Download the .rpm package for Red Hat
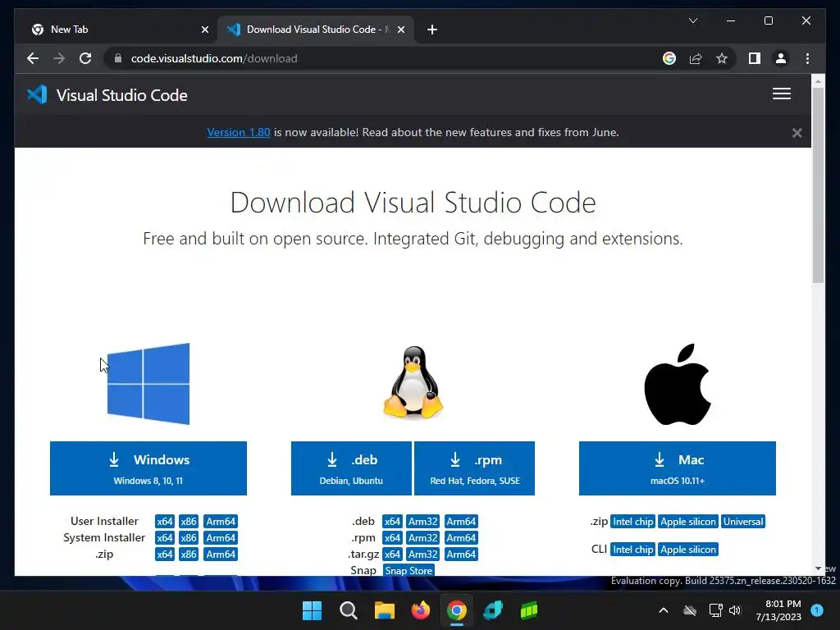The width and height of the screenshot is (840, 630). (475, 468)
